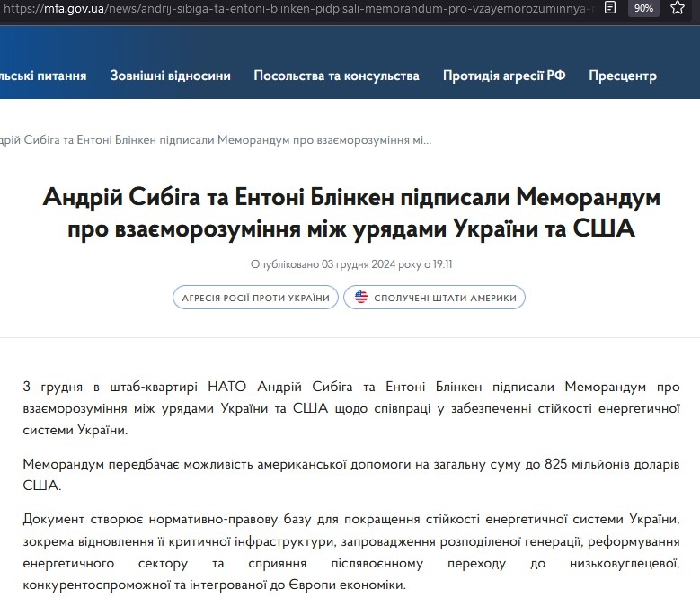This screenshot has height=598, width=700.
Task: Toggle reader view icon in address bar
Action: (610, 8)
